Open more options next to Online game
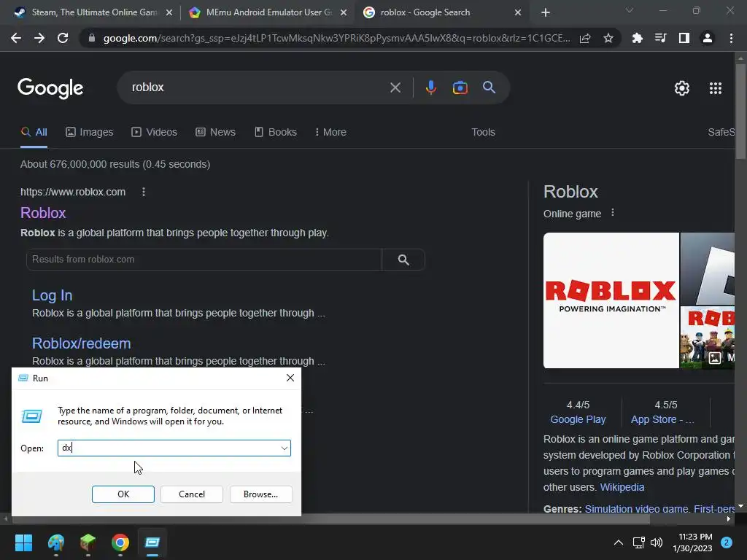This screenshot has height=560, width=747. tap(613, 213)
